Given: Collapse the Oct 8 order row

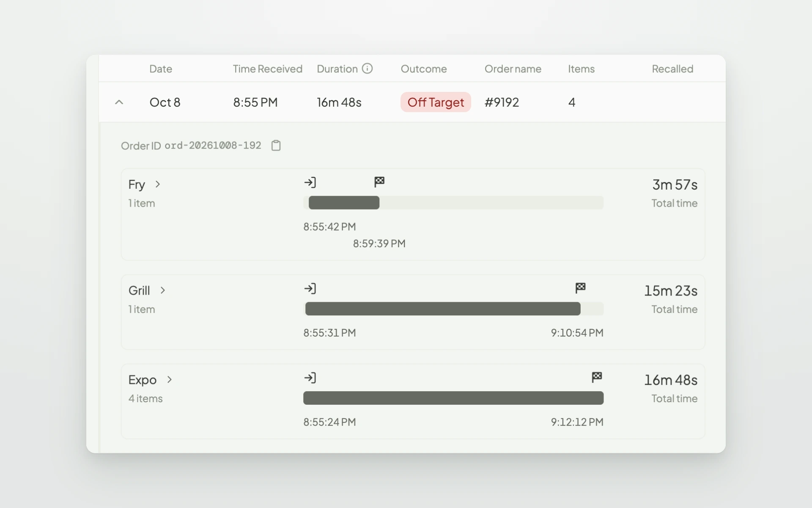Looking at the screenshot, I should click(119, 102).
